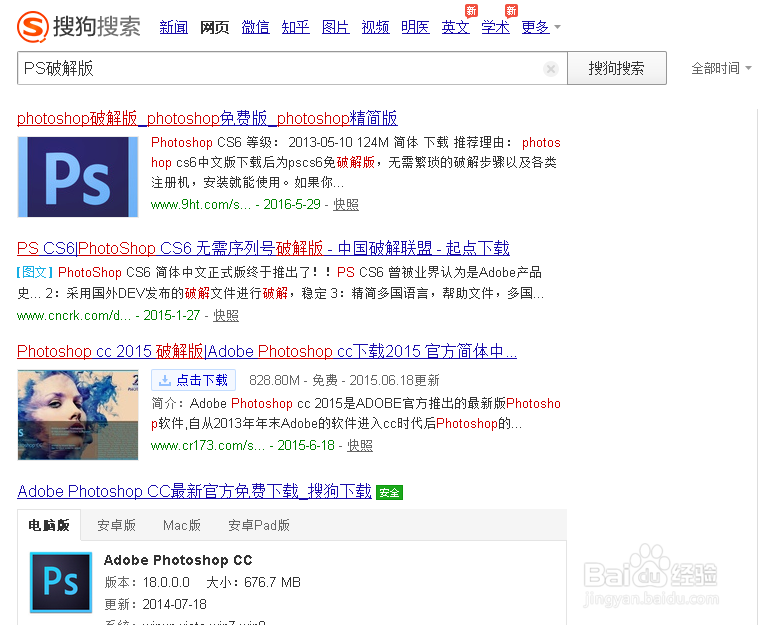Switch to 英文 search category
The height and width of the screenshot is (625, 761).
(456, 27)
